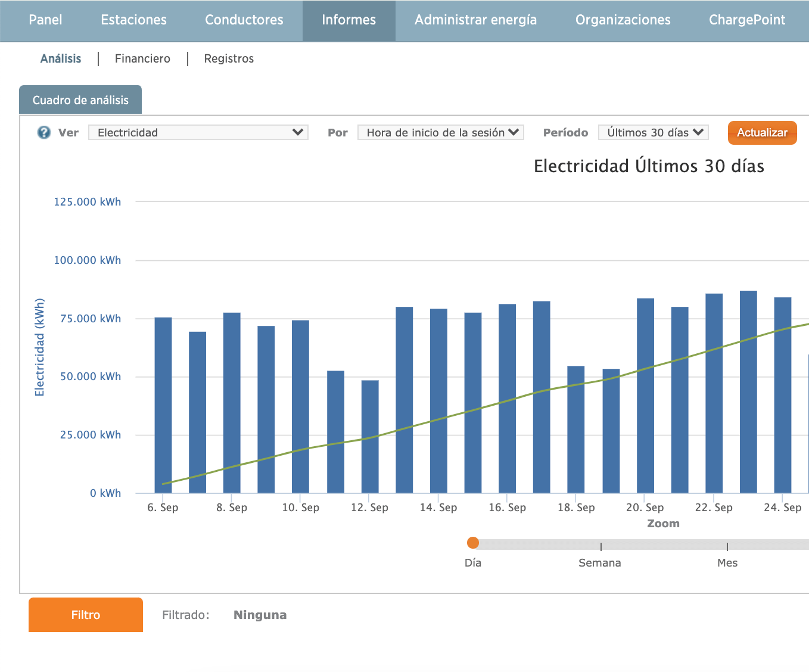Screen dimensions: 809x672
Task: Click the ChargePoint menu item
Action: pos(746,20)
